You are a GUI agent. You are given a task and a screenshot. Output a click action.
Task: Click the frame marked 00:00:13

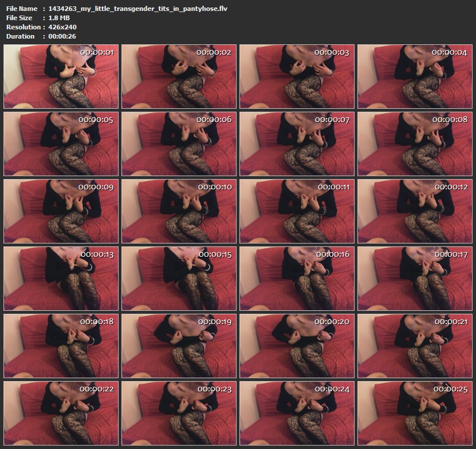tap(60, 278)
